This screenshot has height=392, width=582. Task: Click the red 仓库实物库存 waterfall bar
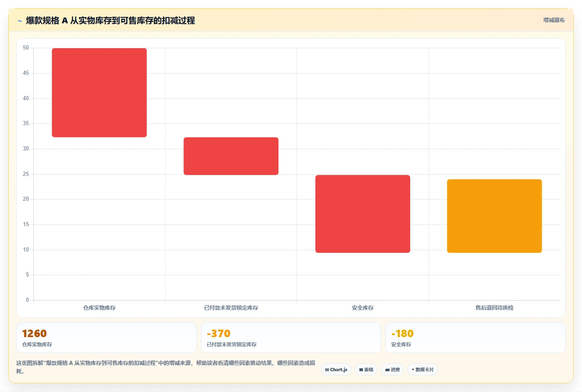tap(99, 93)
